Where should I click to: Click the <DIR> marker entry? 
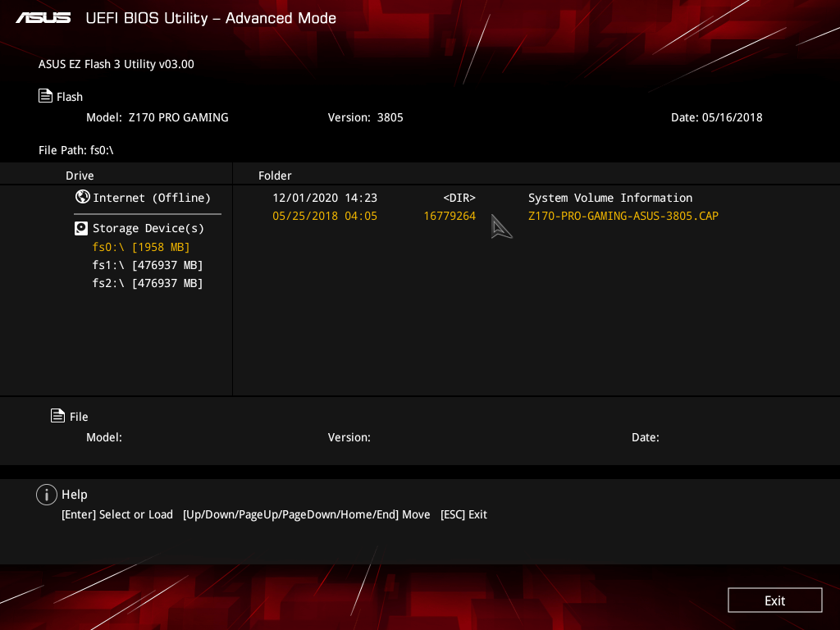tap(459, 198)
